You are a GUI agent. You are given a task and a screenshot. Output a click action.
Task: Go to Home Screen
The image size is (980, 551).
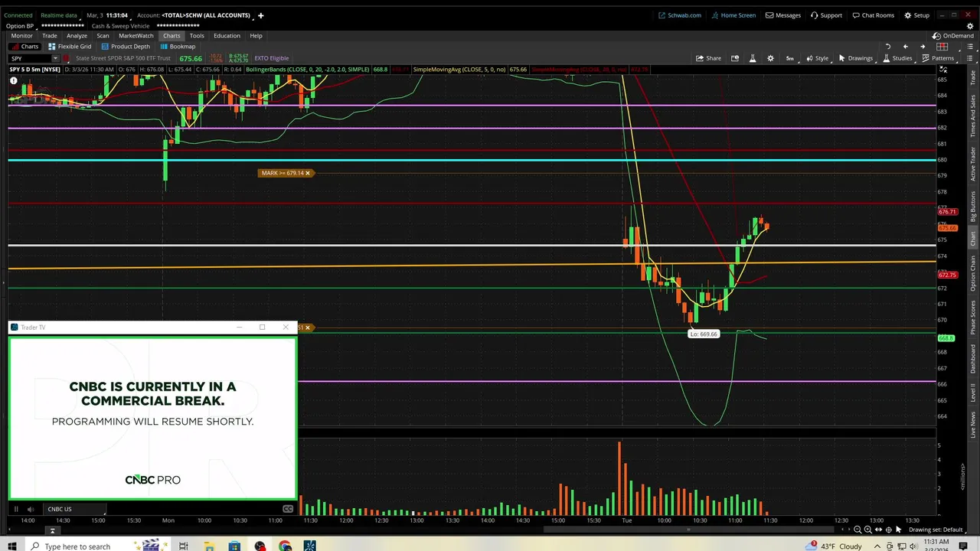click(x=733, y=15)
